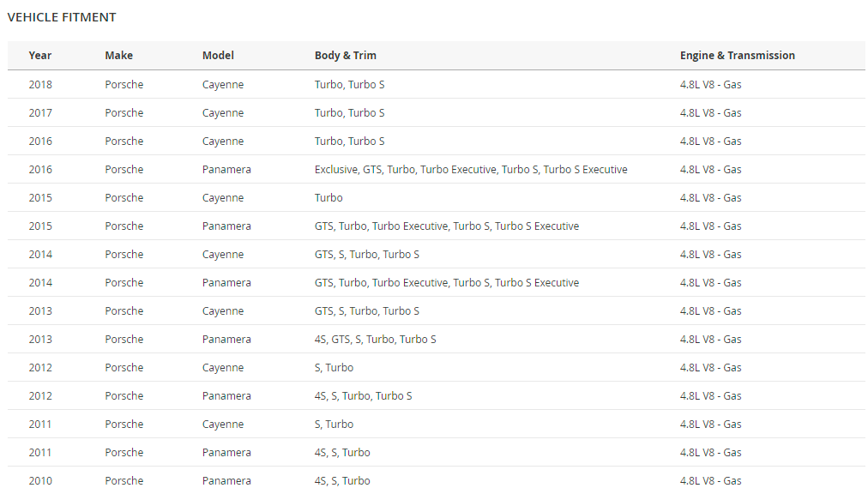Viewport: 868px width, 494px height.
Task: Select the 2018 Cayenne row year
Action: tap(40, 85)
